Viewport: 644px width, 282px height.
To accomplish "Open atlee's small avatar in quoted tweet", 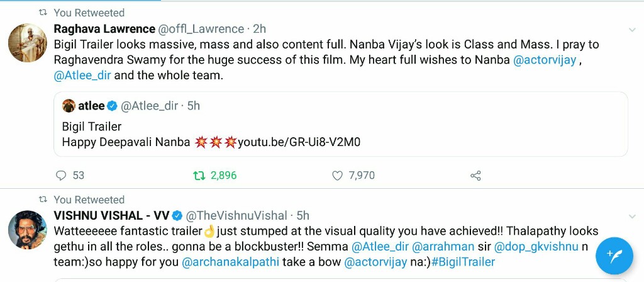I will 69,106.
